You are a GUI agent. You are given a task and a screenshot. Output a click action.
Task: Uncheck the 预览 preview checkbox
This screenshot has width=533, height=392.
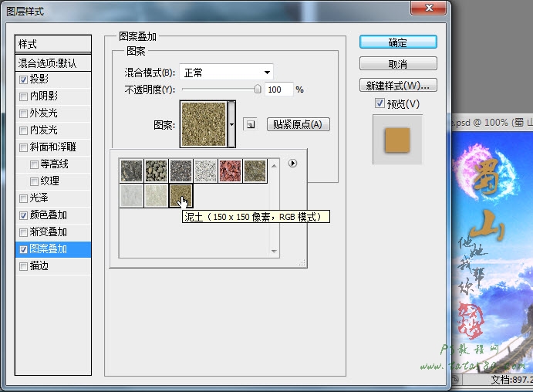tap(379, 104)
